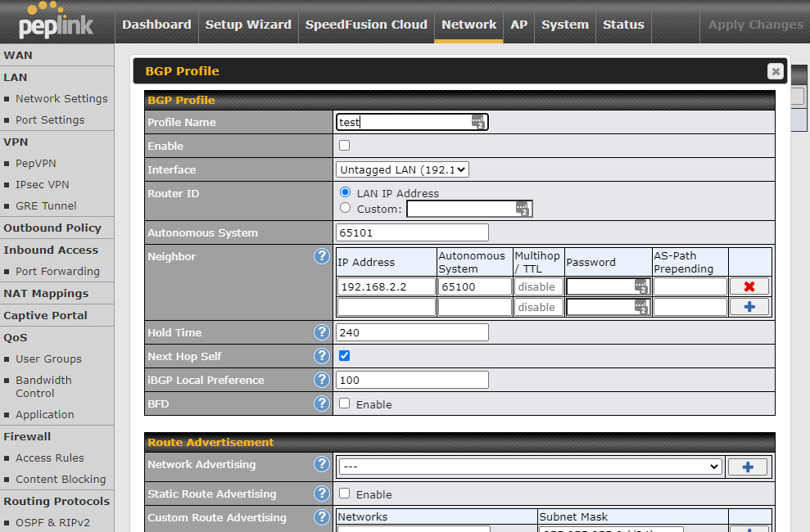Add new neighbor row with plus icon
Screen dimensions: 810x532
pos(749,307)
